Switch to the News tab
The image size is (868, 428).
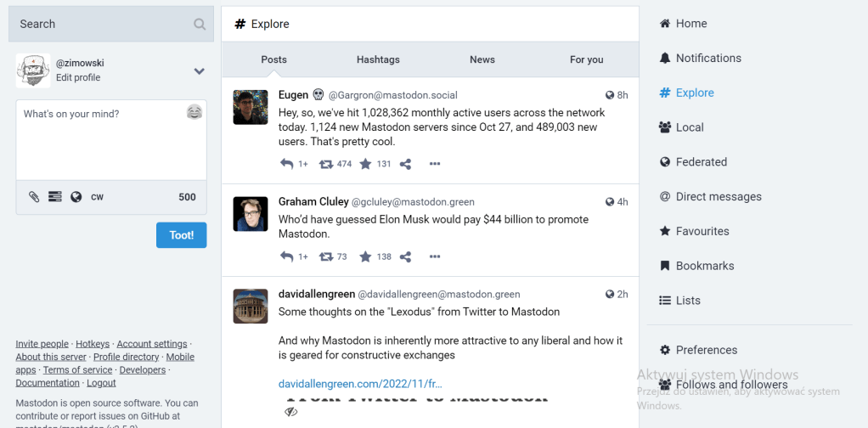tap(482, 59)
